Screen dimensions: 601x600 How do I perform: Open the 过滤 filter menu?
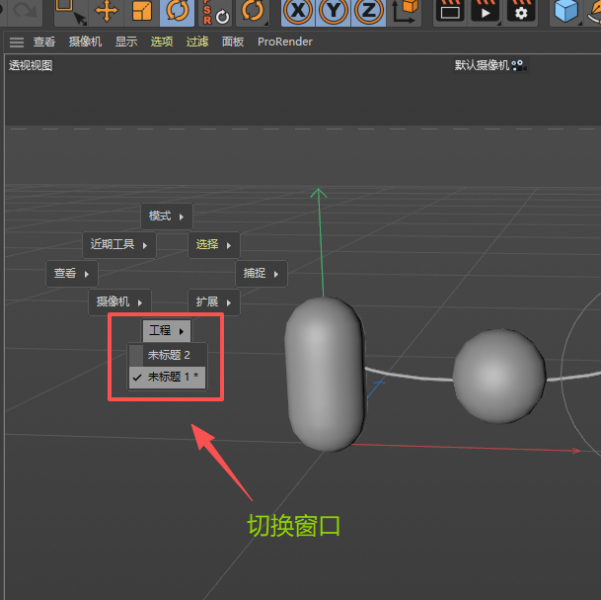pyautogui.click(x=197, y=42)
